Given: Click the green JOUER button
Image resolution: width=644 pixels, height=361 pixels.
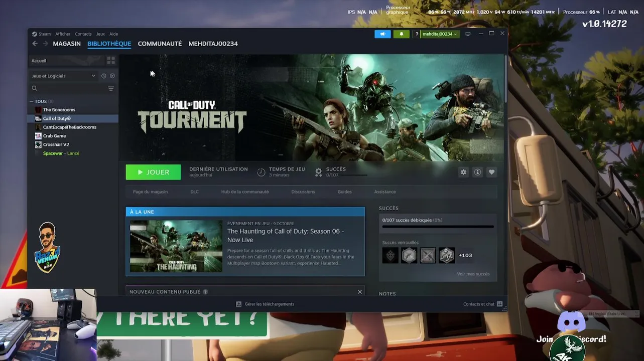Looking at the screenshot, I should click(153, 172).
